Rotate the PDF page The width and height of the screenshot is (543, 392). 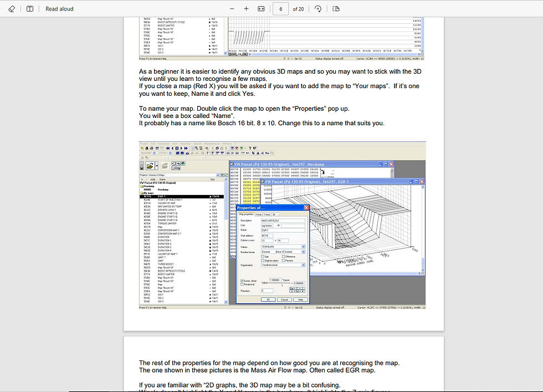[x=318, y=9]
